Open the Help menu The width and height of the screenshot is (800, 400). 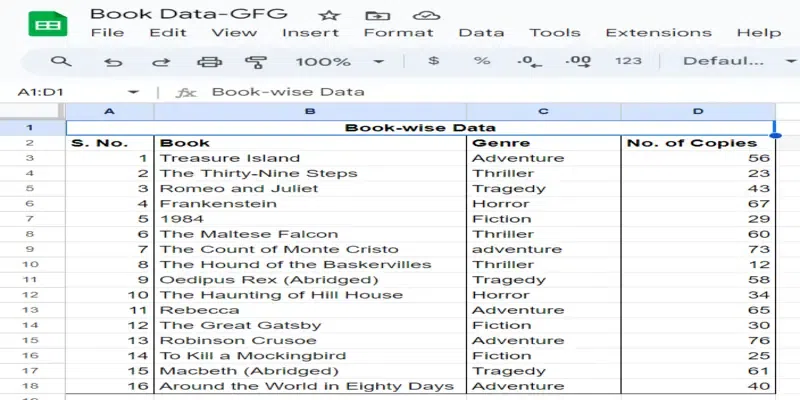coord(759,33)
